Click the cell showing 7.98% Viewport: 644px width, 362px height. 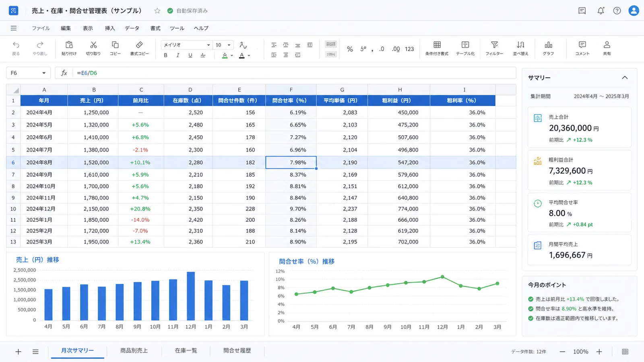(291, 162)
